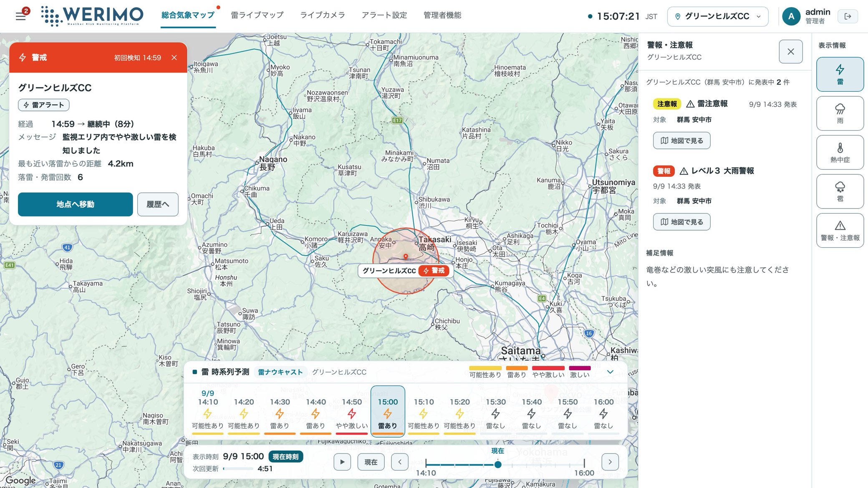This screenshot has height=488, width=868.
Task: Click the 現在時刻 badge
Action: 285,457
